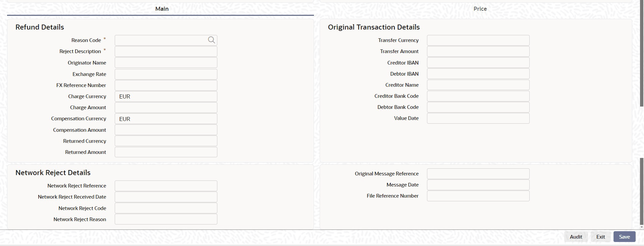Click the Reject Description label
This screenshot has height=246, width=644.
click(x=80, y=51)
